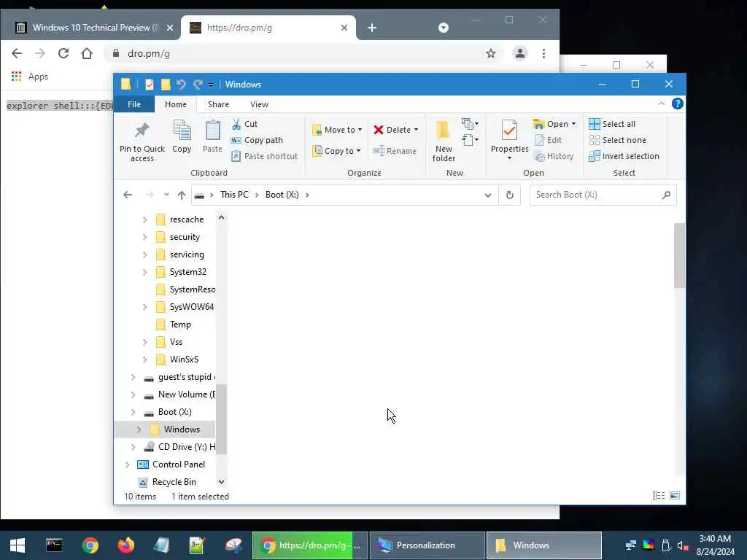Click Invert selection in ribbon
This screenshot has height=560, width=747.
(x=624, y=156)
